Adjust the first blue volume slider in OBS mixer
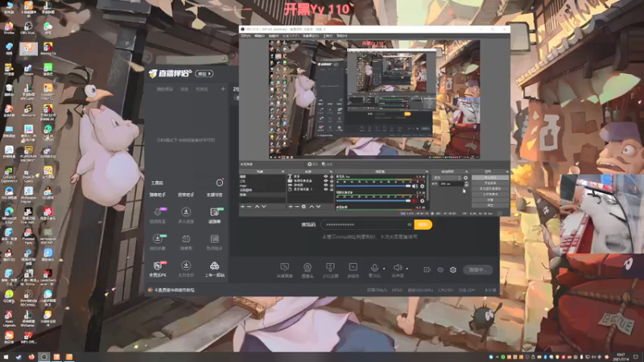Image resolution: width=644 pixels, height=362 pixels. click(x=374, y=187)
